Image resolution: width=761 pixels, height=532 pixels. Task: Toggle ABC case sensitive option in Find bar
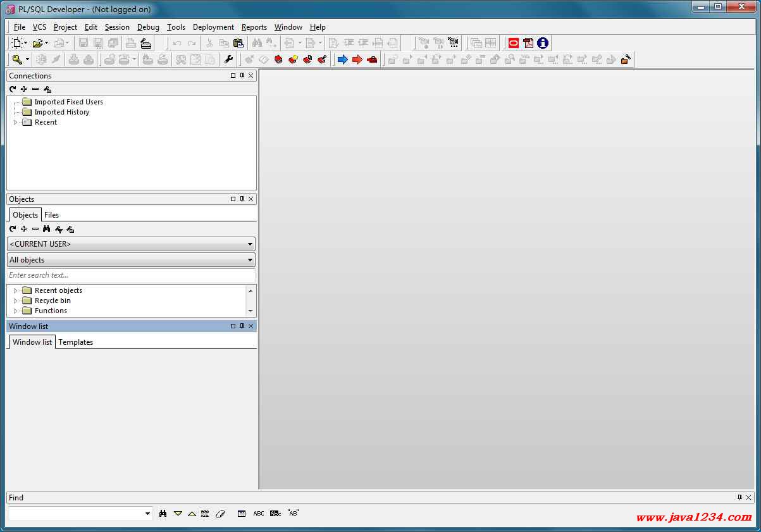(259, 514)
